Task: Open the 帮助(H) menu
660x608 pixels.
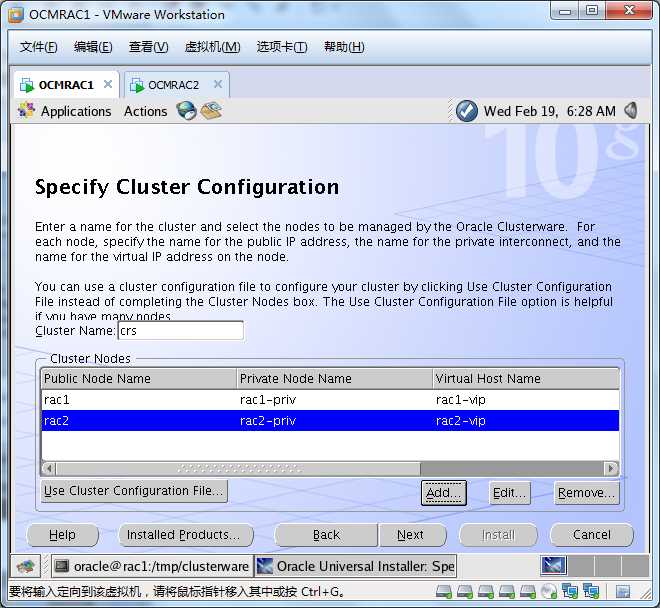Action: (344, 47)
